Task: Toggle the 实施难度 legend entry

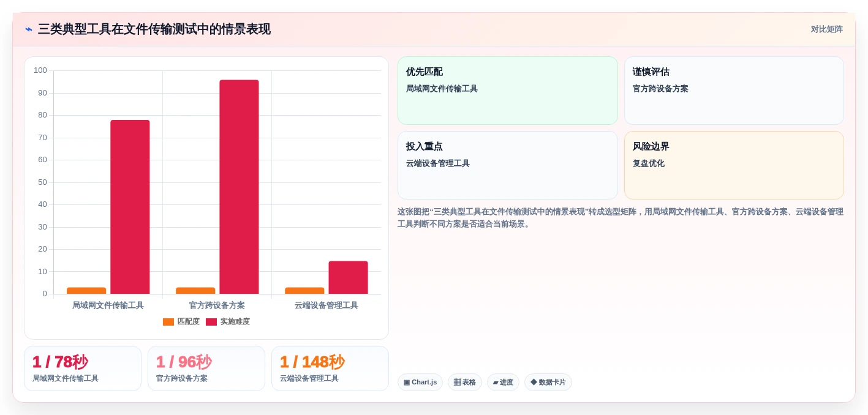Action: click(228, 321)
